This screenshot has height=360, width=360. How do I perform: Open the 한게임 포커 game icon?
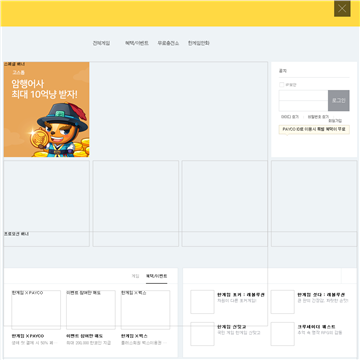pyautogui.click(x=202, y=302)
